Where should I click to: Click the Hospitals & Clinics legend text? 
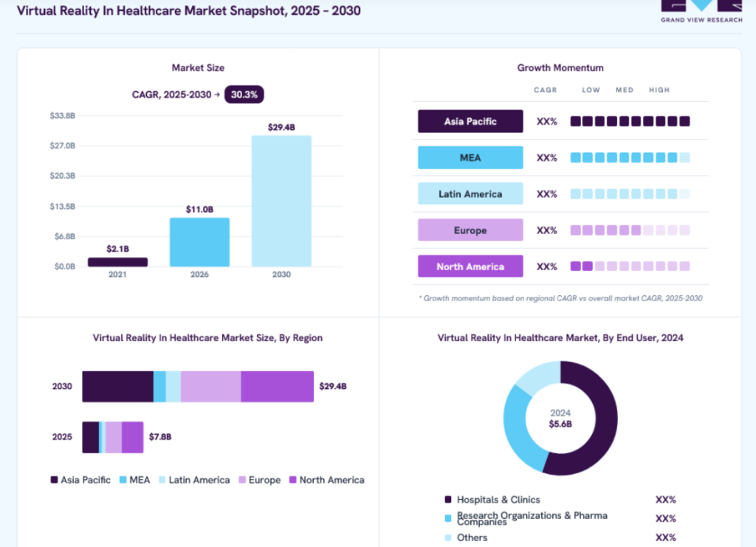pos(498,500)
